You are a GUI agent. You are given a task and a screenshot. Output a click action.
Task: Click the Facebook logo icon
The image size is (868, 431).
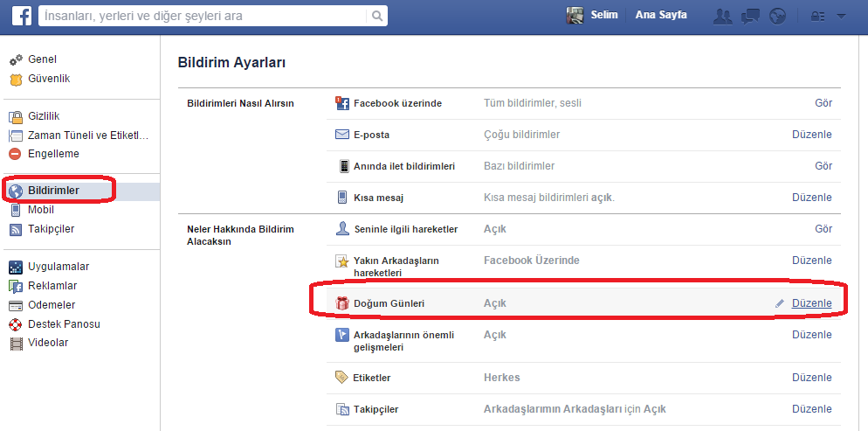[x=21, y=16]
